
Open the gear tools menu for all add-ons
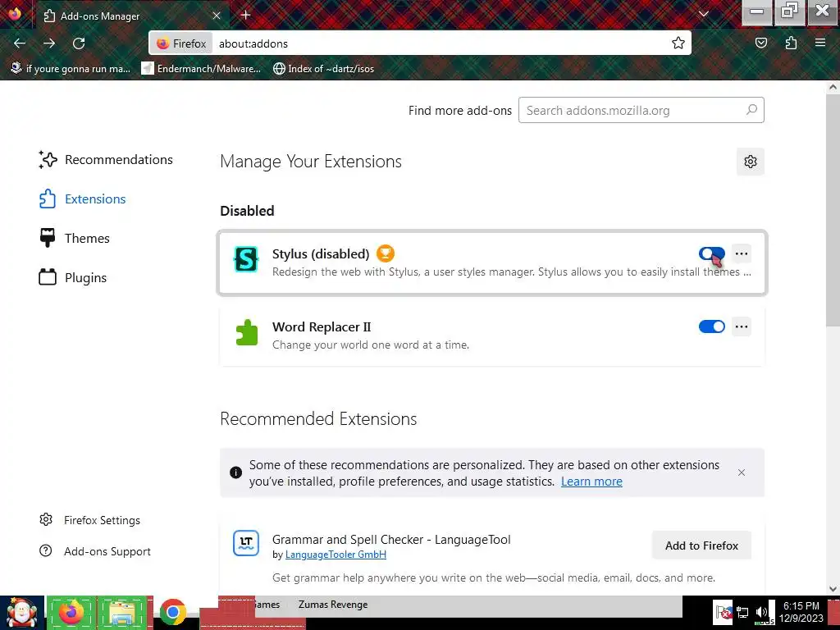pos(750,162)
